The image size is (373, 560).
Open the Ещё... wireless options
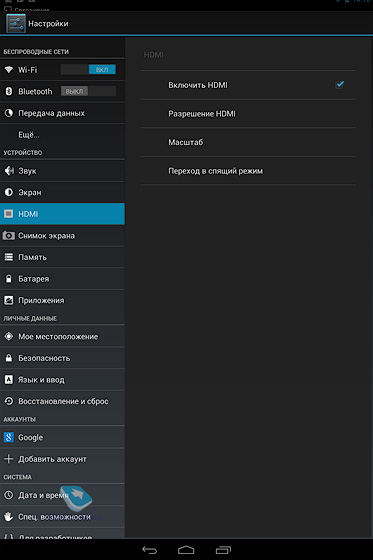(x=62, y=135)
